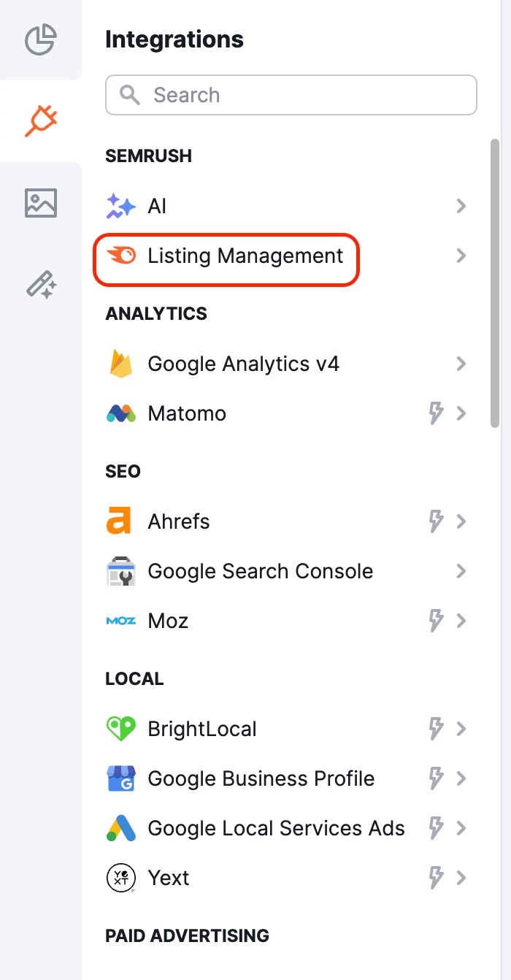Open the pie chart analytics panel icon
Image resolution: width=511 pixels, height=980 pixels.
pyautogui.click(x=41, y=42)
